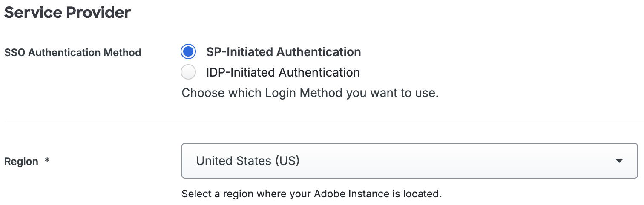Click the blue filled radio circle icon

tap(188, 52)
